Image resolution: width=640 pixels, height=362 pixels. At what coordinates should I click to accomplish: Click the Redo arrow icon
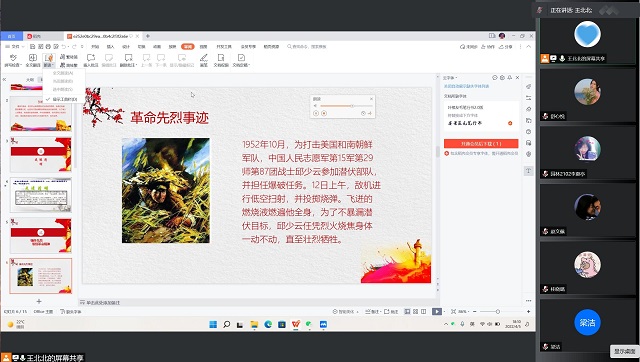(74, 47)
